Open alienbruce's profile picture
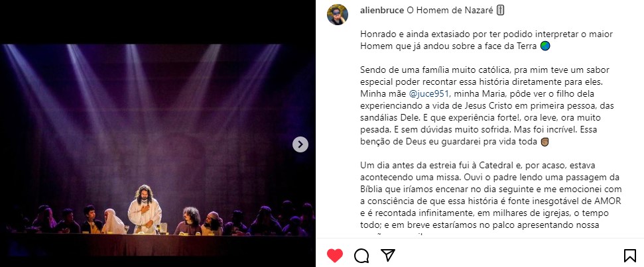644x267 pixels. point(338,15)
